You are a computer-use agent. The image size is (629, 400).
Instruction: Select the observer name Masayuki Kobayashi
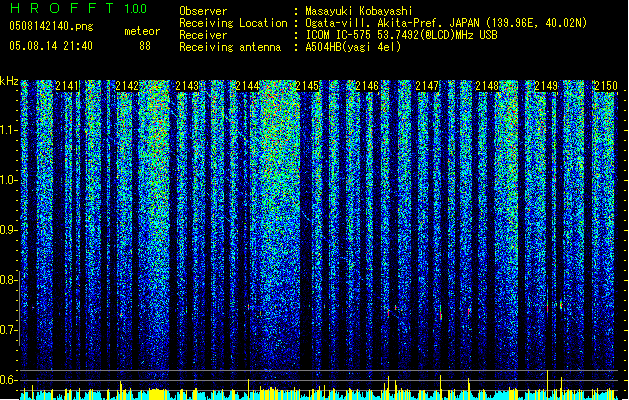click(x=359, y=11)
